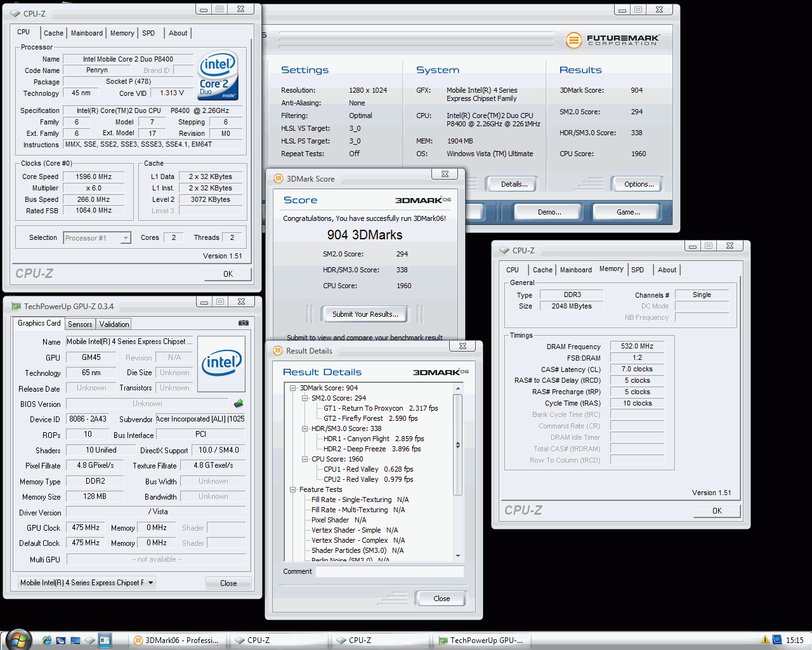Click the Subvendor field Acer Incorporated

tap(200, 419)
